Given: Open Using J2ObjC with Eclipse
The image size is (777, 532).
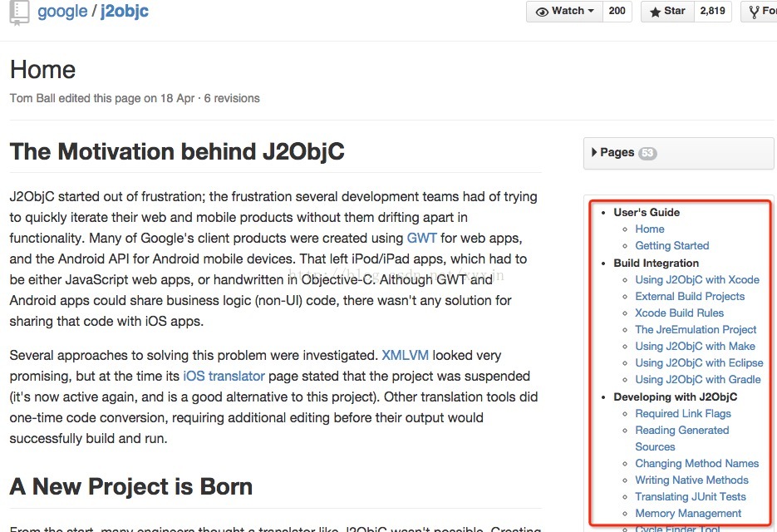Looking at the screenshot, I should pos(699,362).
